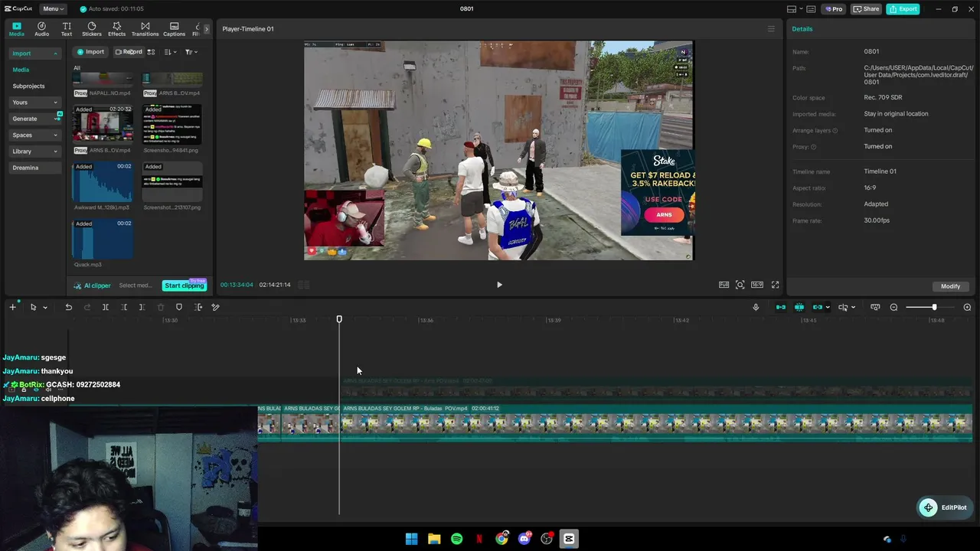Viewport: 980px width, 551px height.
Task: Open the EditPilot assistant
Action: pos(945,507)
